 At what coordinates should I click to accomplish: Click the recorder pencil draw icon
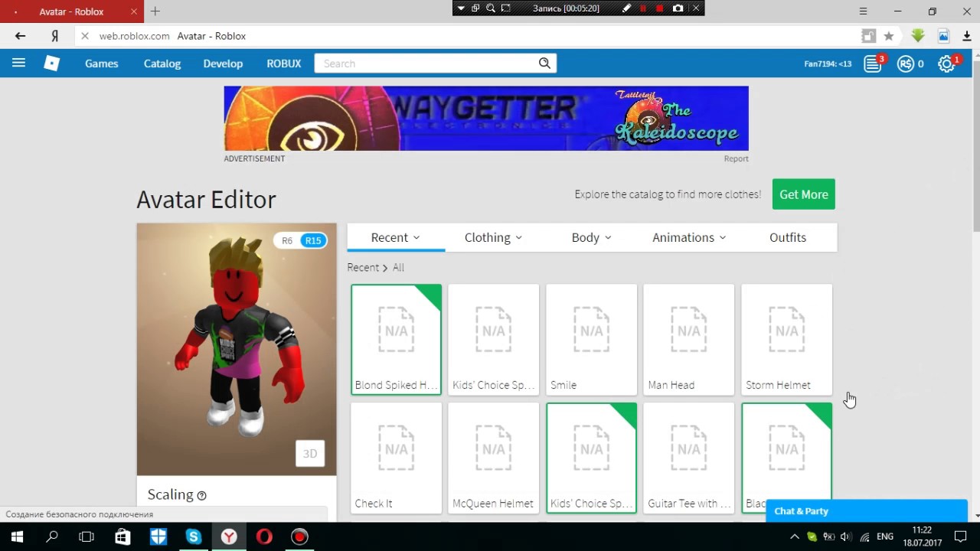click(x=626, y=8)
